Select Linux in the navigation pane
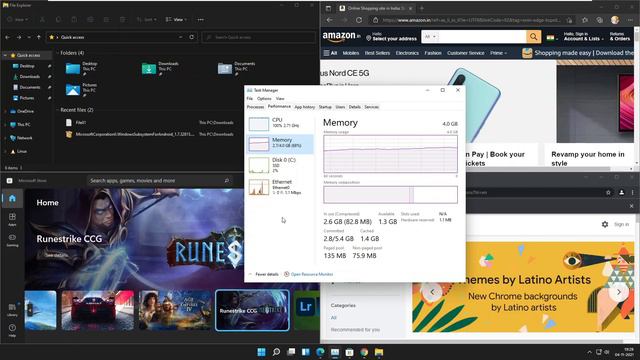640x360 pixels. [22, 151]
